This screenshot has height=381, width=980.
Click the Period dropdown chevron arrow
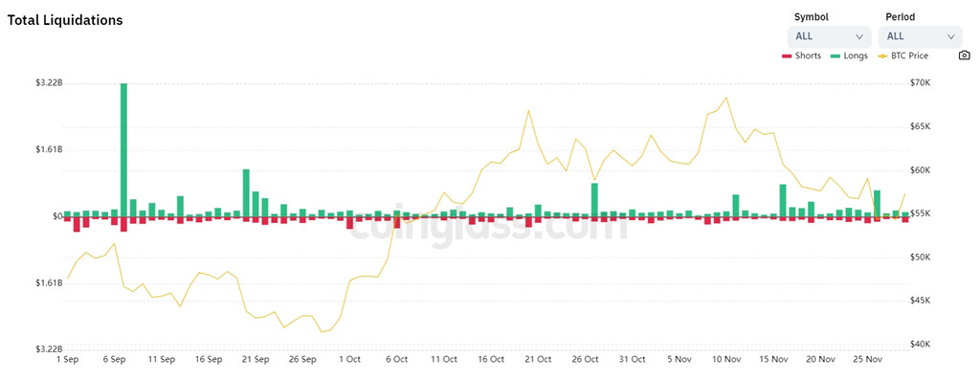click(950, 37)
